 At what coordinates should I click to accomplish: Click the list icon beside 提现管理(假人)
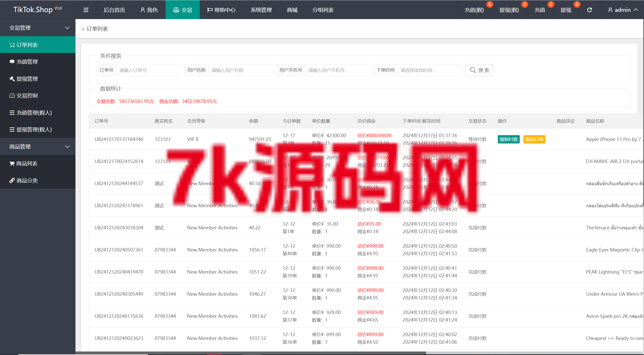point(12,129)
